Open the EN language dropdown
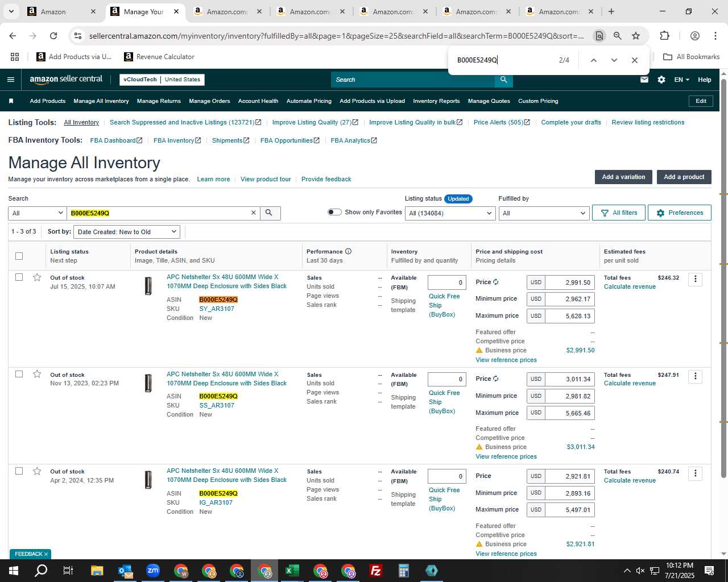The width and height of the screenshot is (728, 582). click(x=681, y=80)
